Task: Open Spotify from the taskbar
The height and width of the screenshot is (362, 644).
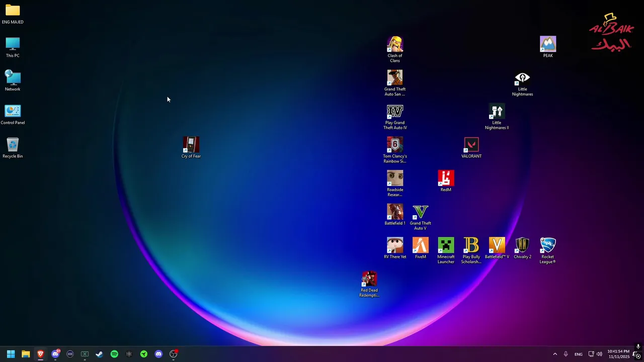Action: 114,354
